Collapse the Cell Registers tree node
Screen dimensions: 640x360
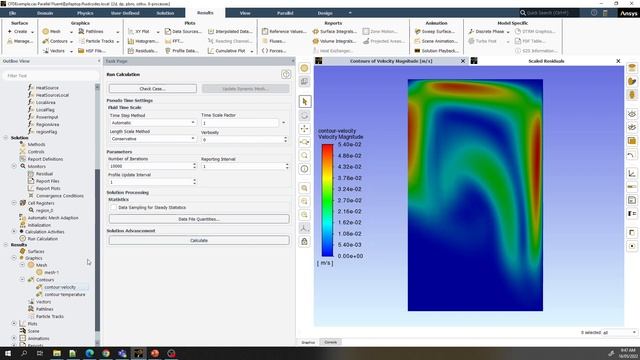pyautogui.click(x=14, y=203)
